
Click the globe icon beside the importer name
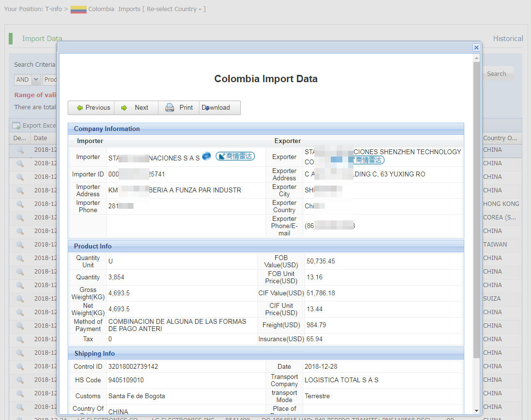[206, 156]
